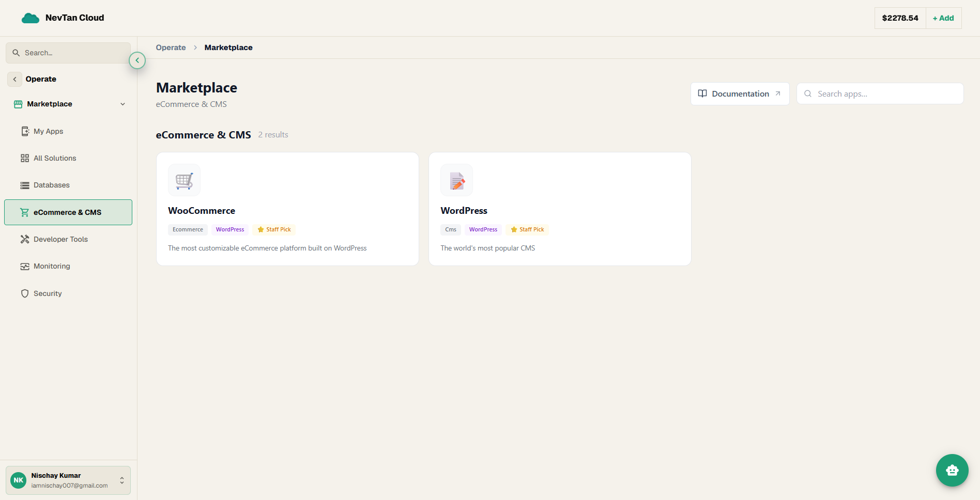Click the Documentation book icon
The height and width of the screenshot is (500, 980).
(x=702, y=93)
